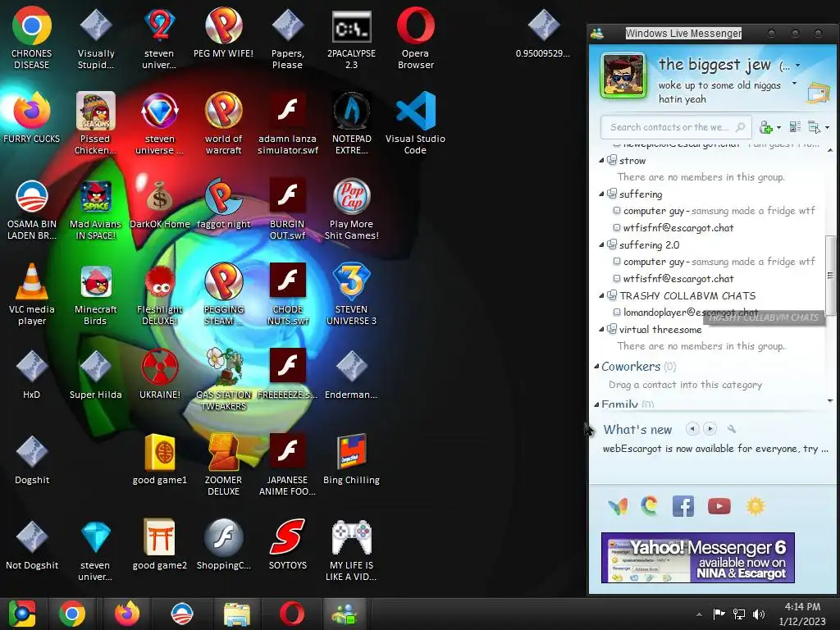Click the contact list scroll down arrow

pos(830,400)
